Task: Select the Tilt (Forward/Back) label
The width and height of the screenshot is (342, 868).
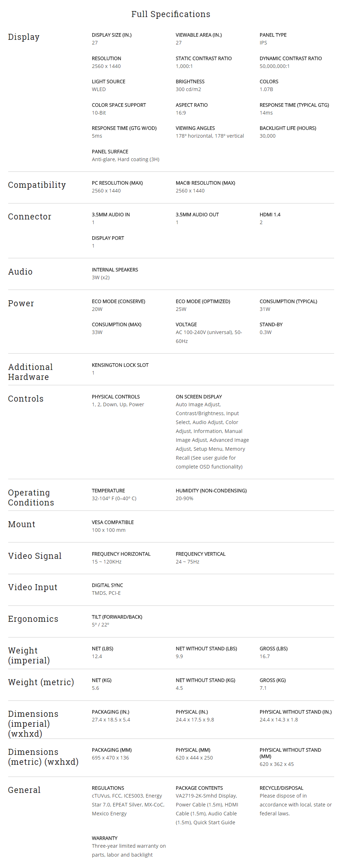Action: click(x=117, y=617)
